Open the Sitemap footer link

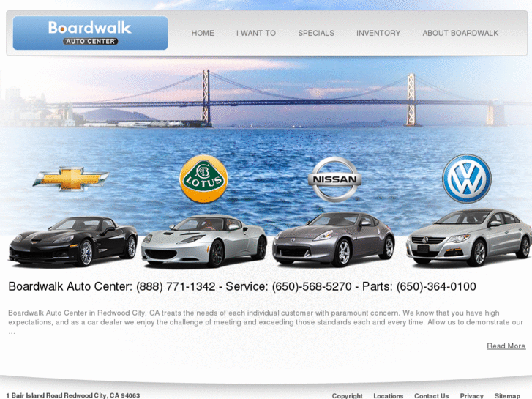click(507, 395)
